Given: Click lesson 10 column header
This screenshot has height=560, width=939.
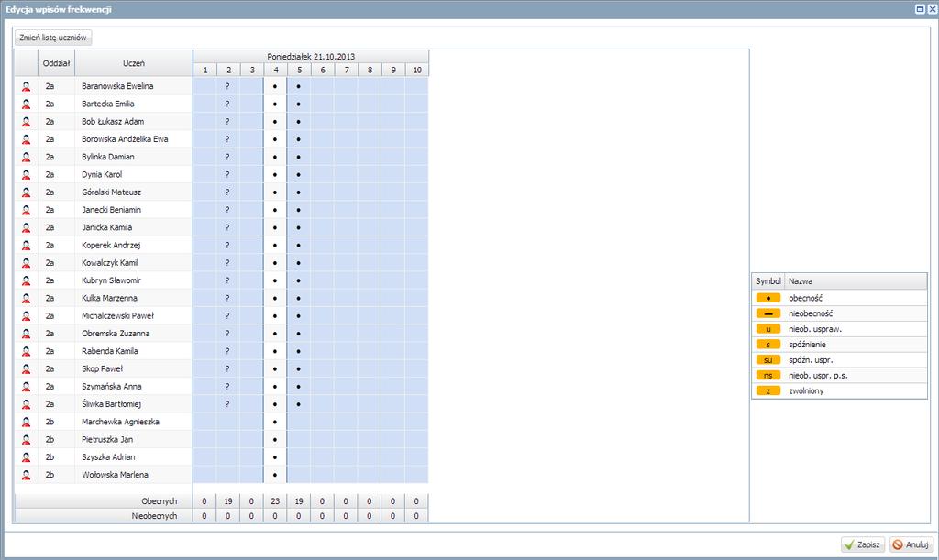Looking at the screenshot, I should point(417,70).
